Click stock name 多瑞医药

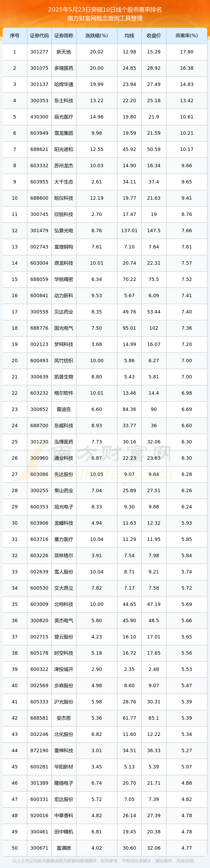tap(64, 68)
